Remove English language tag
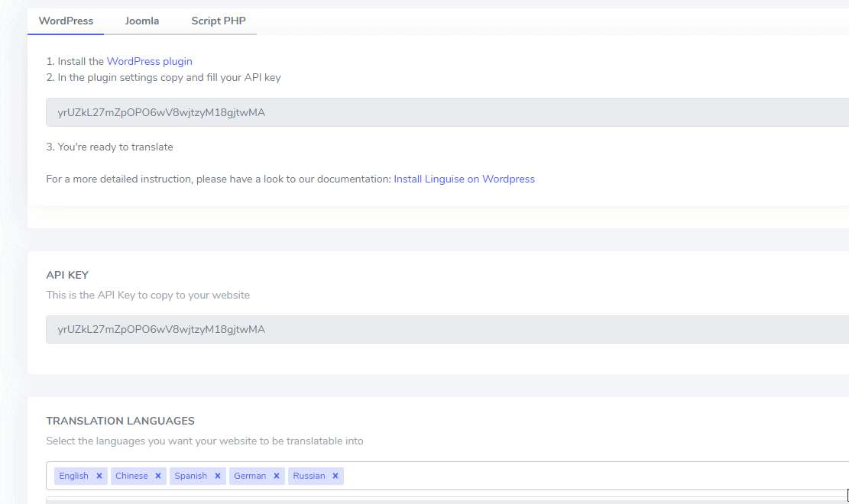849x504 pixels. (x=99, y=476)
